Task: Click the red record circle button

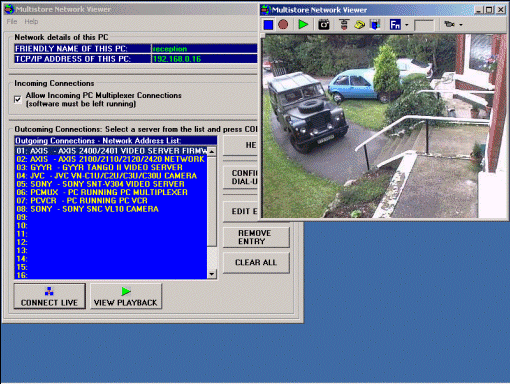Action: click(x=283, y=25)
